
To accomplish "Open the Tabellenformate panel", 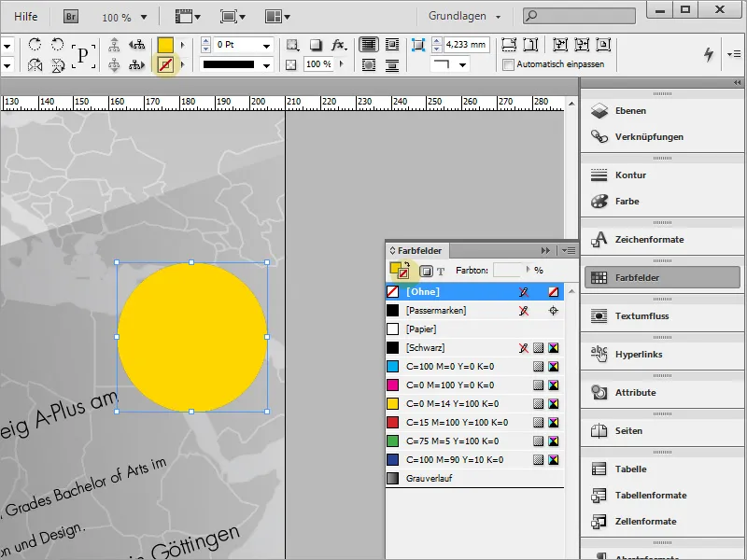I will 662,496.
